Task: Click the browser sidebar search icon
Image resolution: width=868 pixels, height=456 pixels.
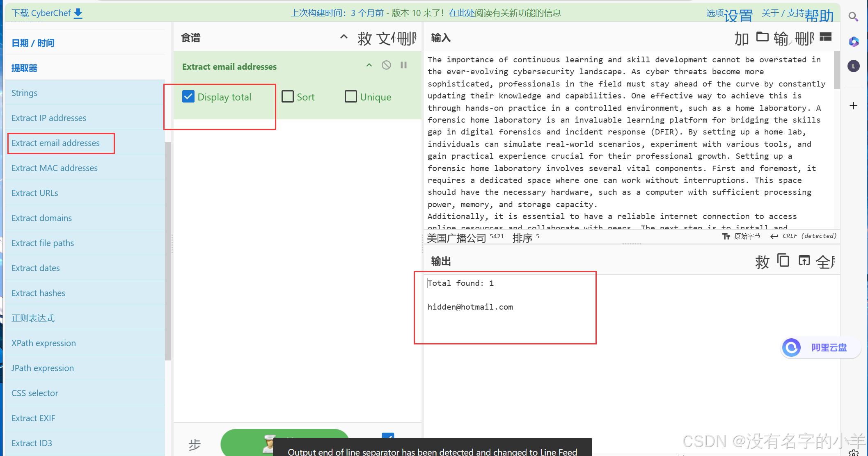Action: [x=853, y=17]
